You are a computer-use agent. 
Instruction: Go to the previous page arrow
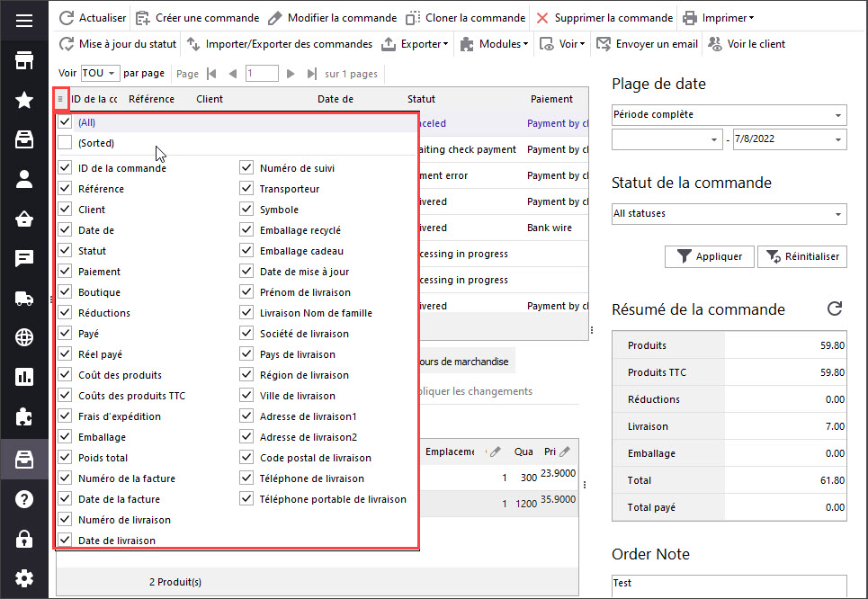[232, 74]
